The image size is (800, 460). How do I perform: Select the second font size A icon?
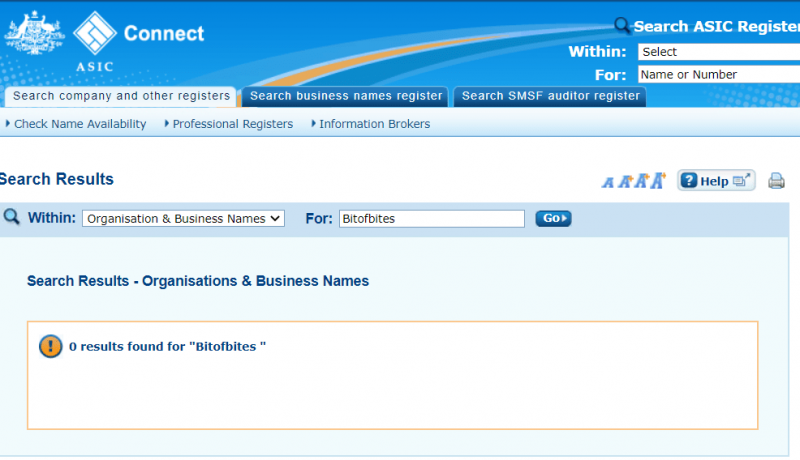(625, 182)
